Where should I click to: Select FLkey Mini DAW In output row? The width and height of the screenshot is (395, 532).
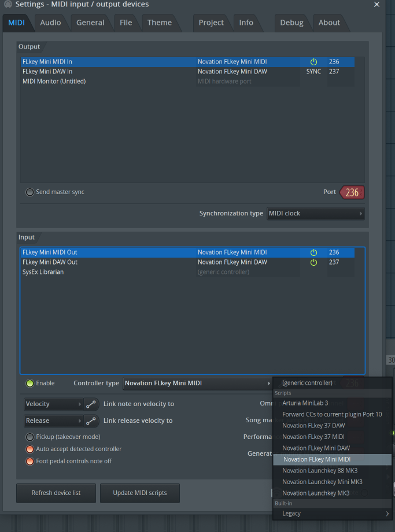187,72
